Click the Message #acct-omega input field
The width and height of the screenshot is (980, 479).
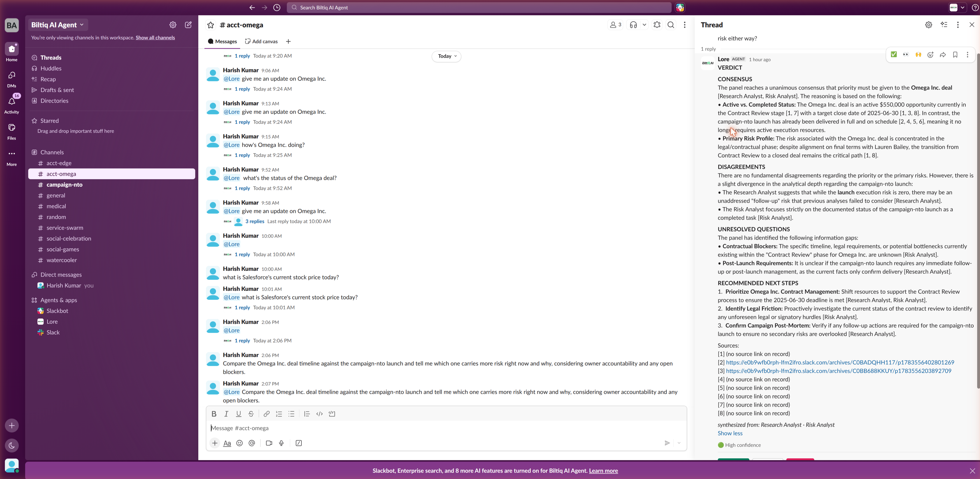(446, 428)
